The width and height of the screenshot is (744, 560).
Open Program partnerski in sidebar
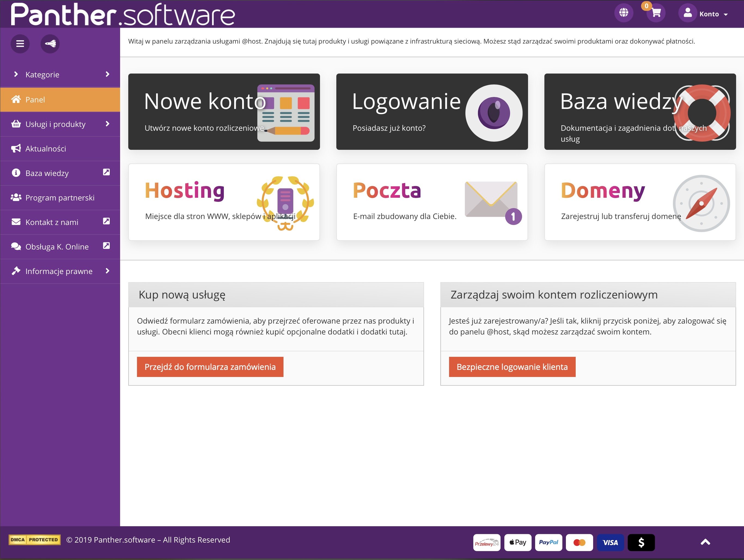click(60, 198)
